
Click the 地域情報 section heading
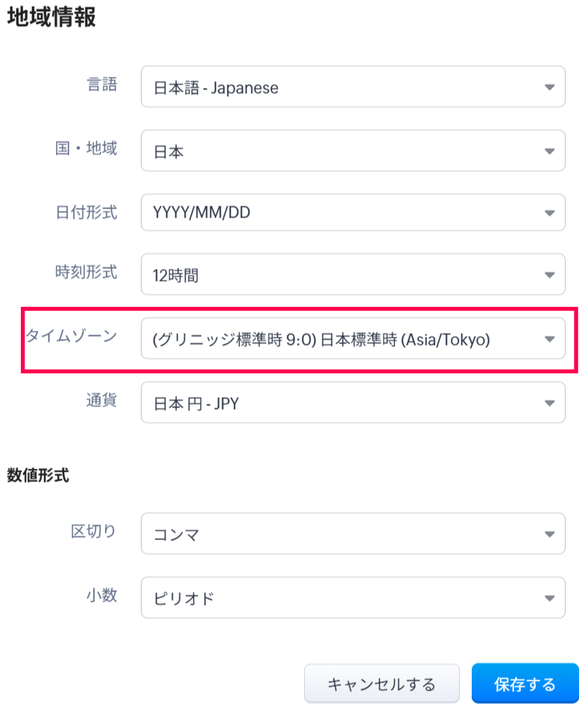51,18
